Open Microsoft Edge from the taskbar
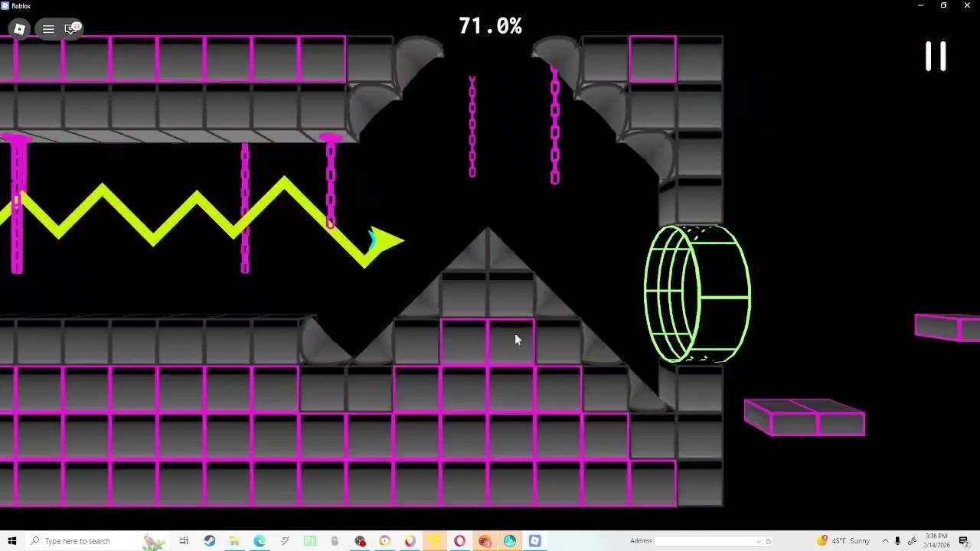This screenshot has height=551, width=980. 260,541
